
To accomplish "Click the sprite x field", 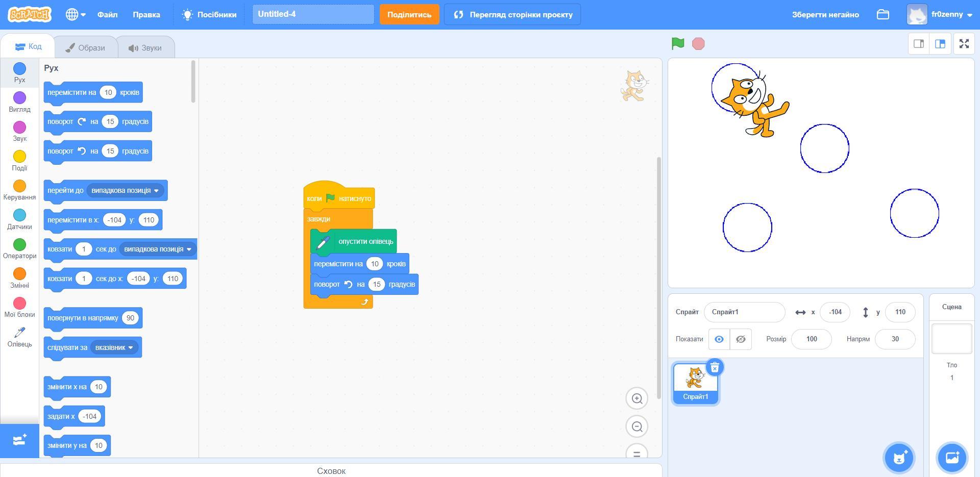I will point(835,312).
